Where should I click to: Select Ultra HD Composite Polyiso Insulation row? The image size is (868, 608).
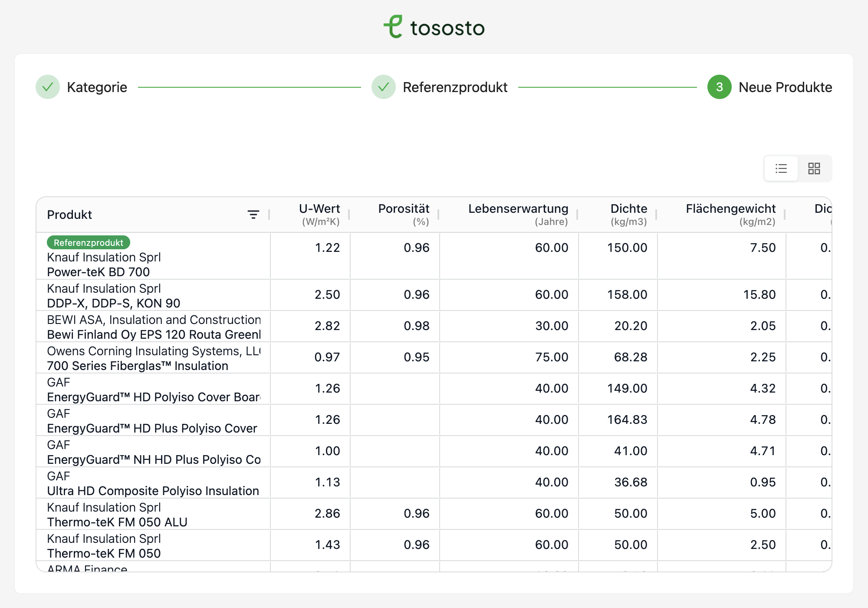tap(153, 490)
